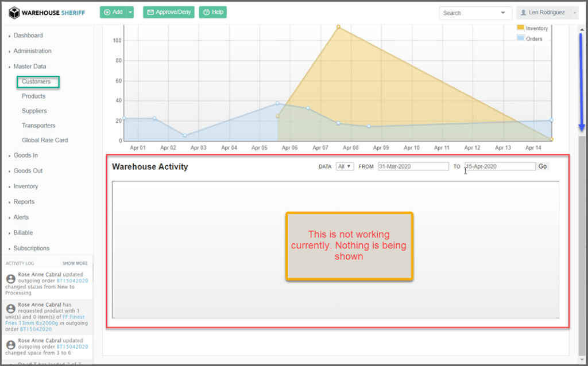Click the Add plus button
Viewport: 588px width, 366px height.
[113, 12]
